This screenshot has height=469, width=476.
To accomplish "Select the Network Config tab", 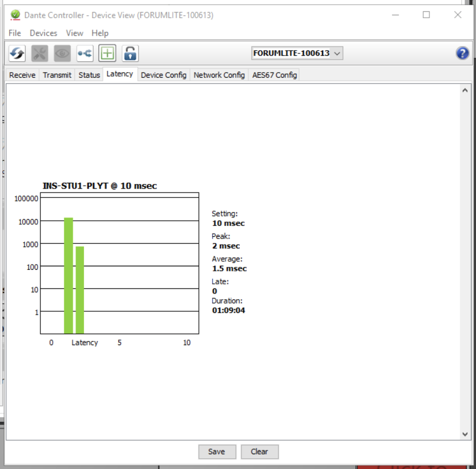I will pyautogui.click(x=219, y=75).
